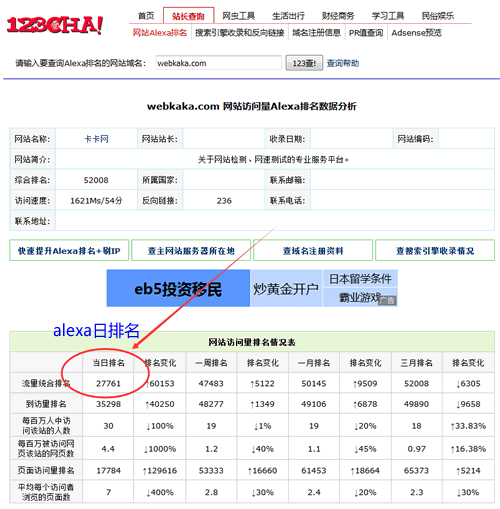This screenshot has width=500, height=509.
Task: Click the 页面访问量排名 row label
Action: 46,470
